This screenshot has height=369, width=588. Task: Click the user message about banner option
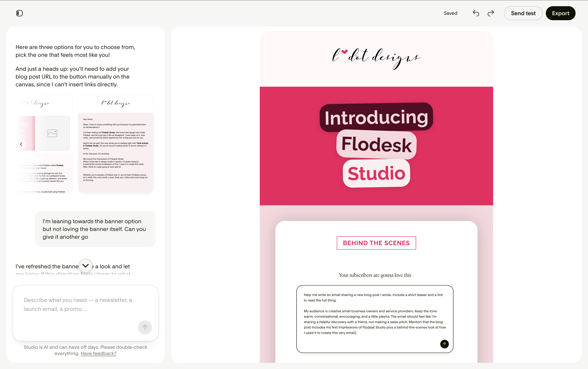pos(95,229)
